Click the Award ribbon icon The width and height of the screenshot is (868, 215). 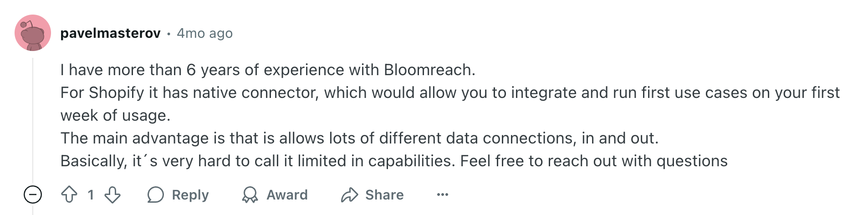(x=250, y=195)
